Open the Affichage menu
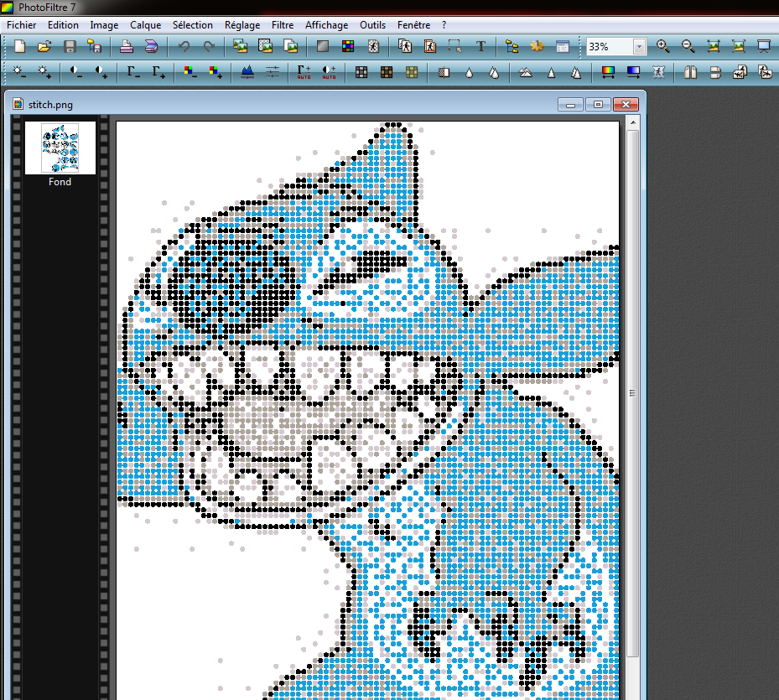The image size is (779, 700). tap(326, 25)
